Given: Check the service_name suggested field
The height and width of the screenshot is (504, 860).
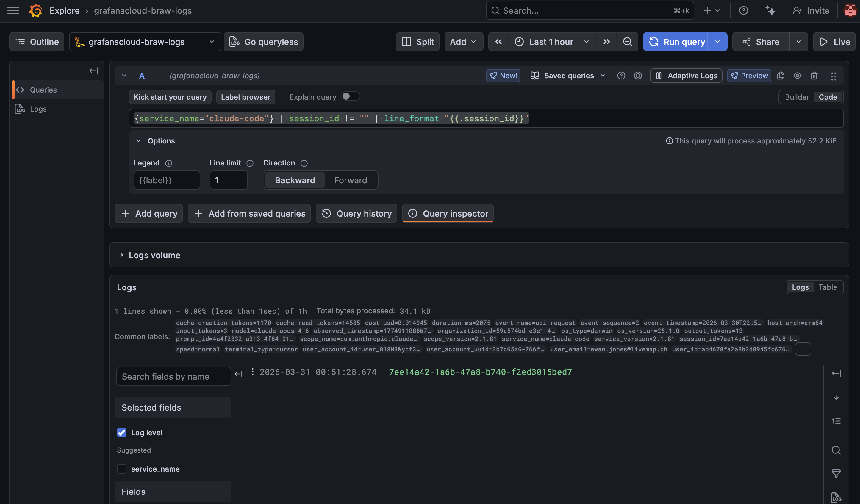Looking at the screenshot, I should [x=121, y=469].
